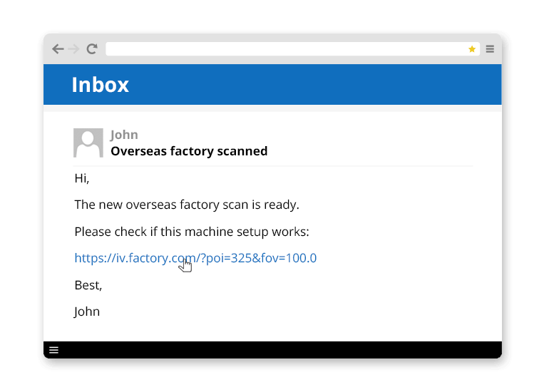Screen dimensions: 549x392
Task: Select the sender name John
Action: click(x=124, y=135)
